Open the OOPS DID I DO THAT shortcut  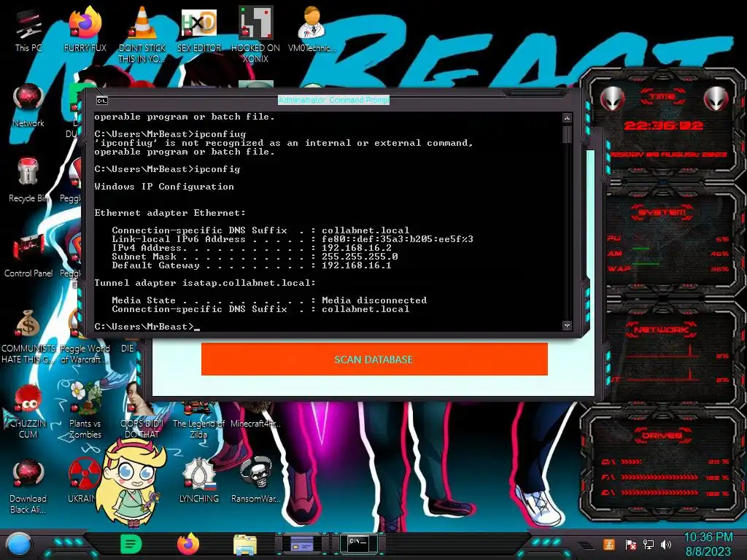142,411
